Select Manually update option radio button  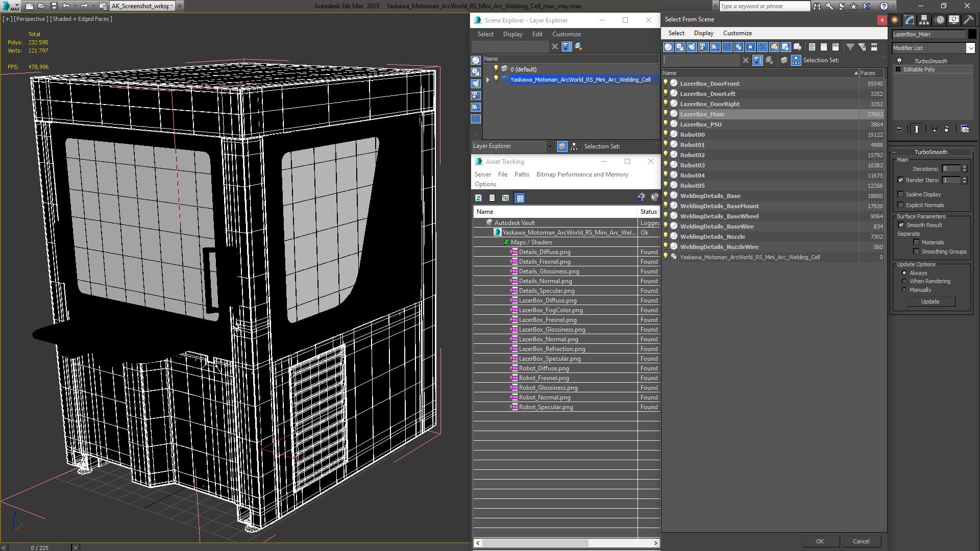(x=904, y=290)
